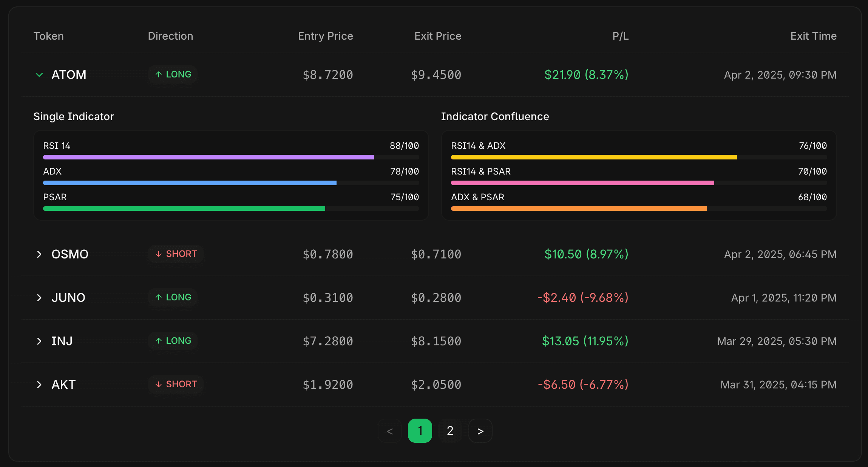Viewport: 868px width, 467px height.
Task: Select the JUNO token name
Action: (x=68, y=298)
